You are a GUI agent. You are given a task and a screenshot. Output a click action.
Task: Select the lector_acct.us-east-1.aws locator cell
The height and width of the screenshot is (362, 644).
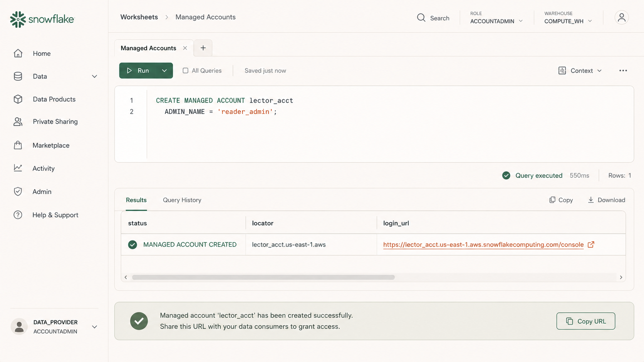(289, 245)
